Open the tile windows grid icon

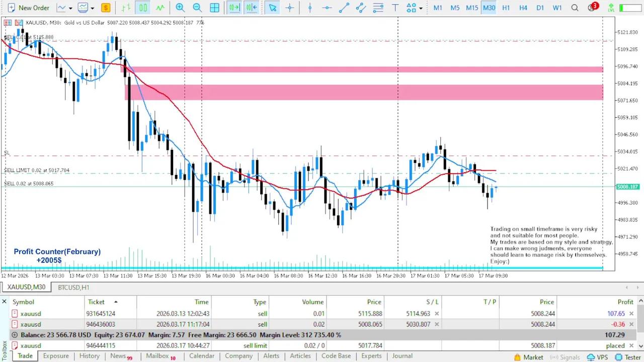point(214,8)
